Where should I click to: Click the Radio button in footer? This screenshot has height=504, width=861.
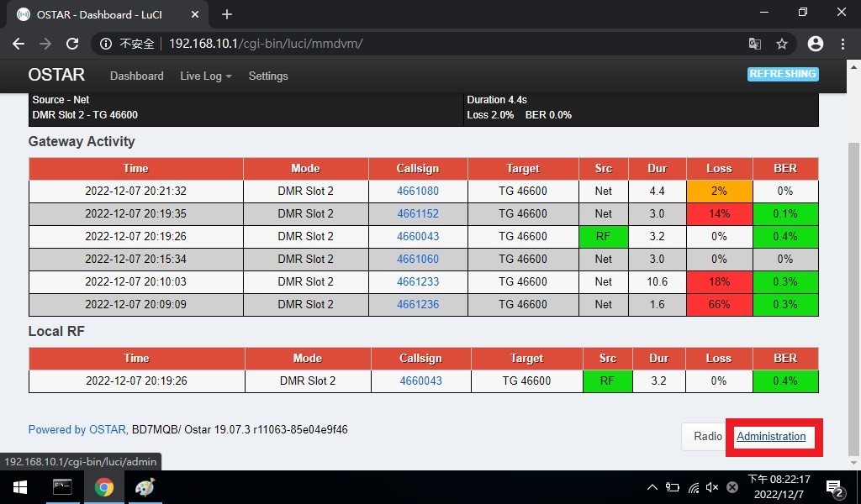point(707,437)
